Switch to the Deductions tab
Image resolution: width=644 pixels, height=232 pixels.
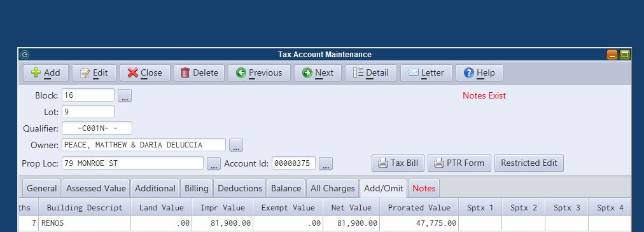click(240, 189)
